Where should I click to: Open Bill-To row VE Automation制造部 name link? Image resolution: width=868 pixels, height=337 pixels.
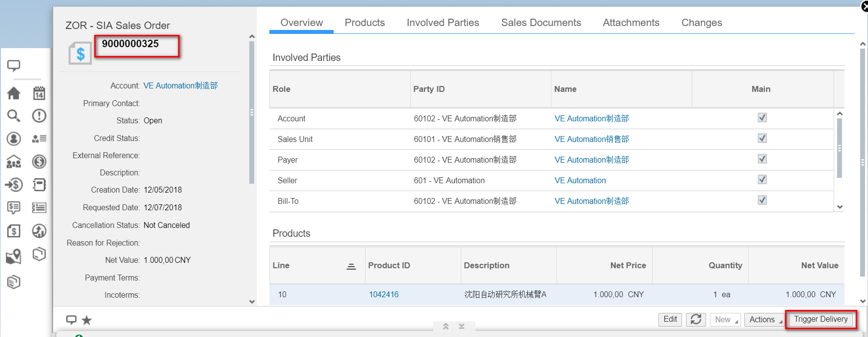click(591, 201)
